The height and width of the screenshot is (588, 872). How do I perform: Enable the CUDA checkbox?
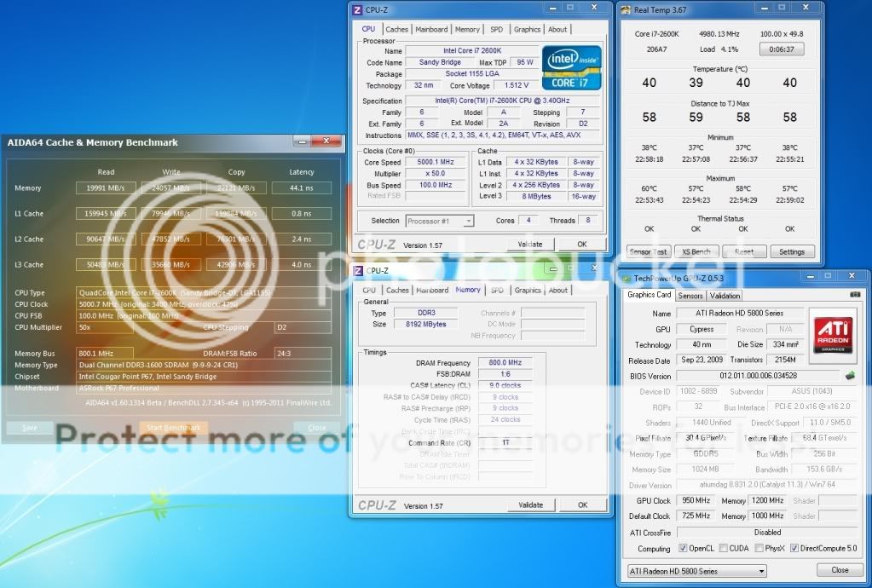[724, 548]
